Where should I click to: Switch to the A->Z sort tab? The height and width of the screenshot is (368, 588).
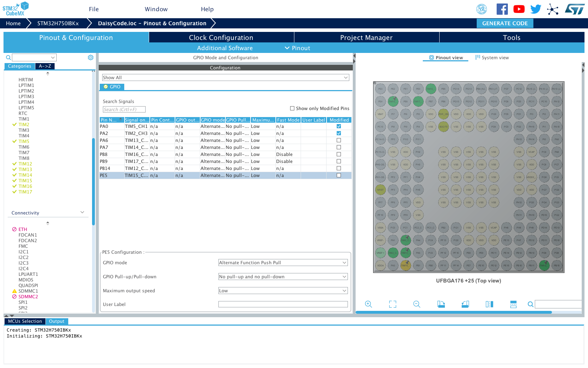[x=45, y=66]
